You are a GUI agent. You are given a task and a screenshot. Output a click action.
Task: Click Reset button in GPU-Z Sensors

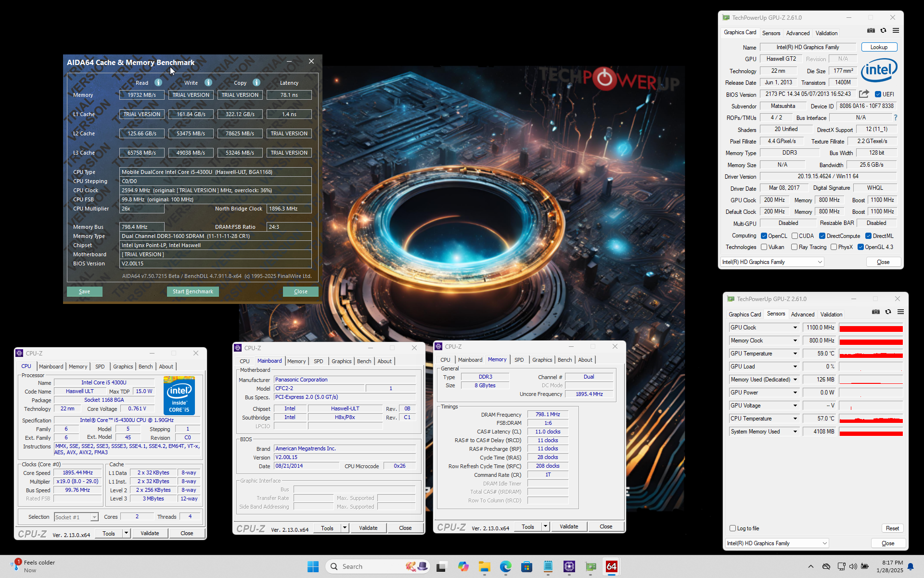coord(892,528)
